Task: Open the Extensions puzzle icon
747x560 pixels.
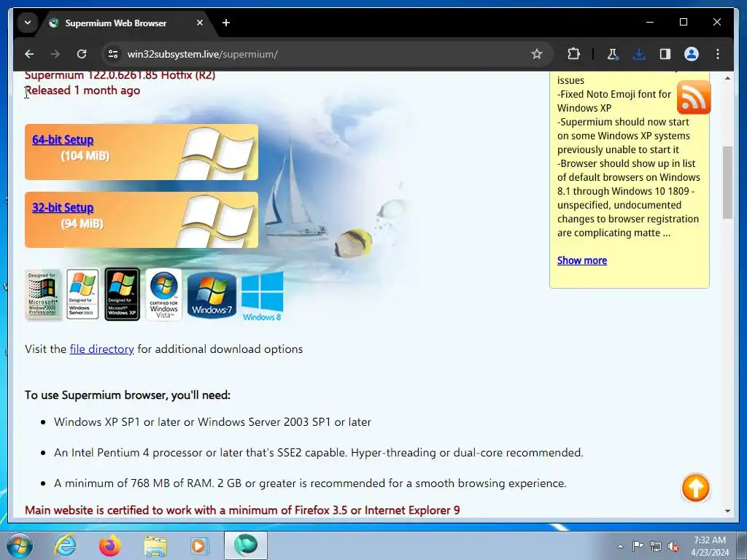Action: (x=573, y=54)
